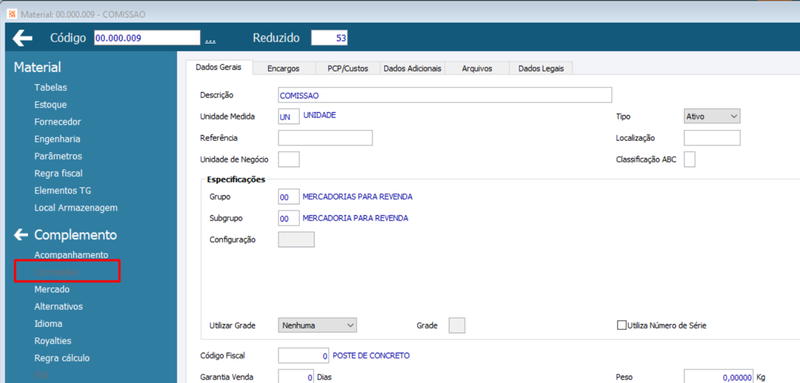Open Fornecedor in the sidebar
Image resolution: width=800 pixels, height=383 pixels.
point(58,122)
